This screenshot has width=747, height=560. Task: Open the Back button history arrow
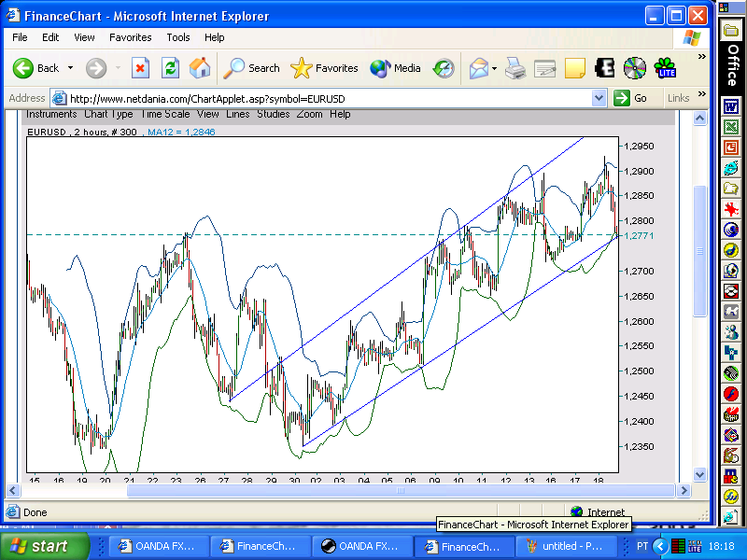[71, 68]
